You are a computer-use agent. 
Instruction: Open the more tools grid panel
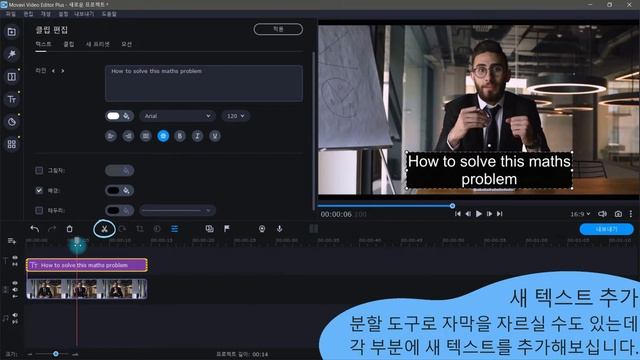click(11, 144)
